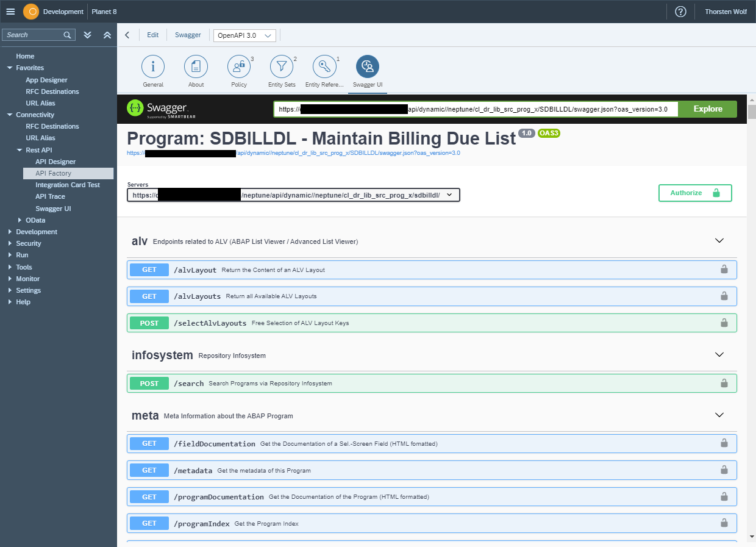Click the back arrow in toolbar
Viewport: 756px width, 547px height.
(127, 35)
